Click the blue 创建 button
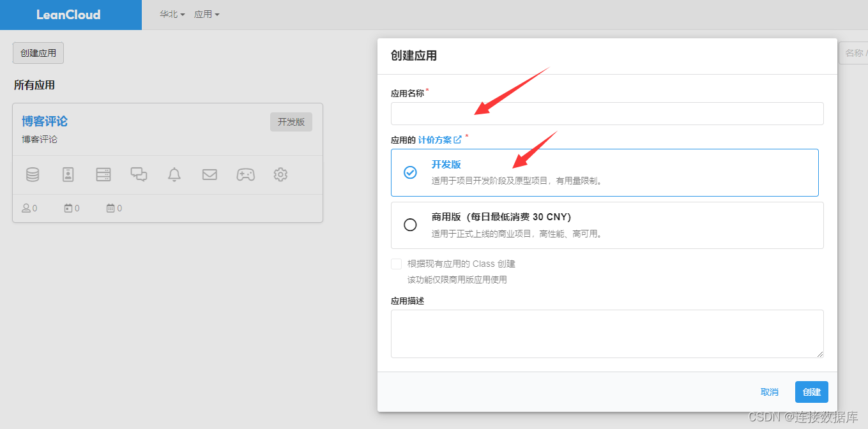Image resolution: width=868 pixels, height=429 pixels. [x=812, y=392]
